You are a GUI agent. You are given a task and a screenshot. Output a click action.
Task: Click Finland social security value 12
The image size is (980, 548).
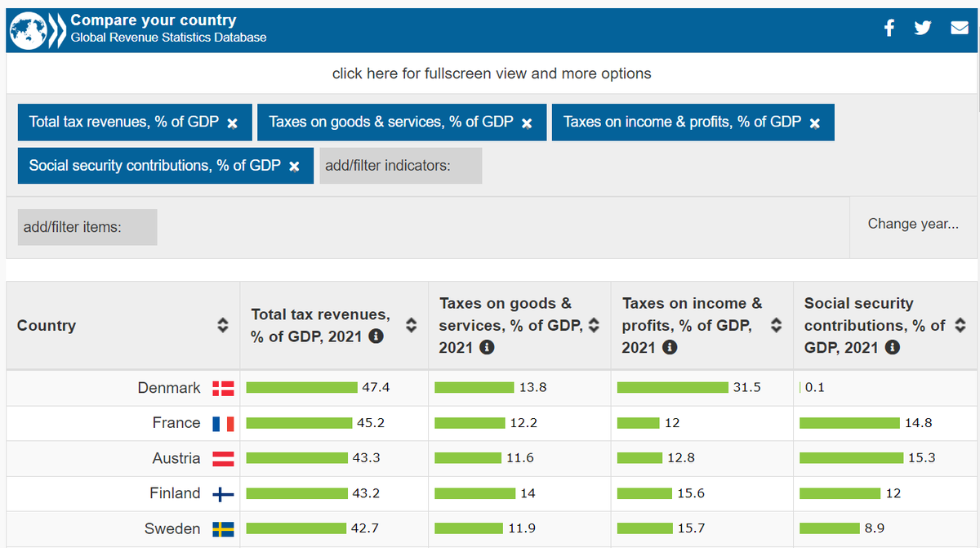[x=893, y=493]
